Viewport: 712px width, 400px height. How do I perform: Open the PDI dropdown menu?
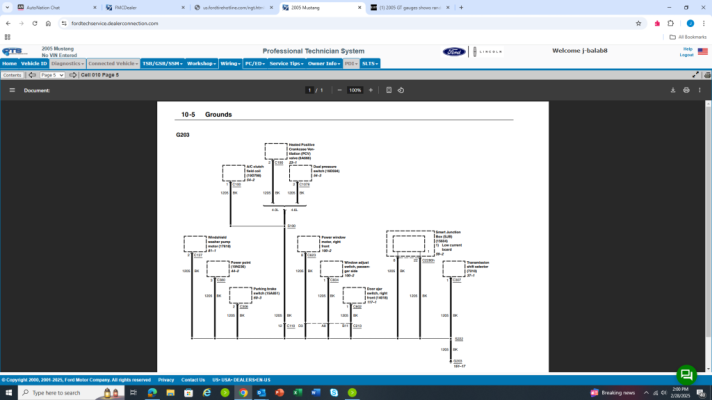351,64
